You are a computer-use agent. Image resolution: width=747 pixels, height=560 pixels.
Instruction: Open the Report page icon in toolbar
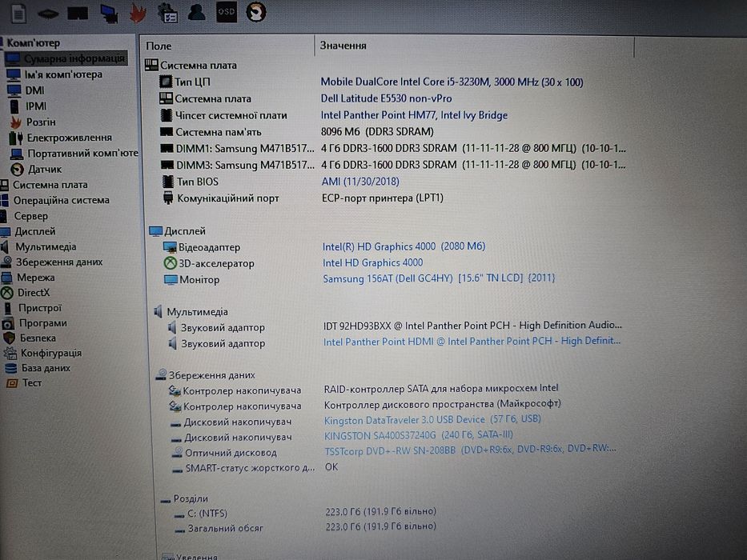18,13
